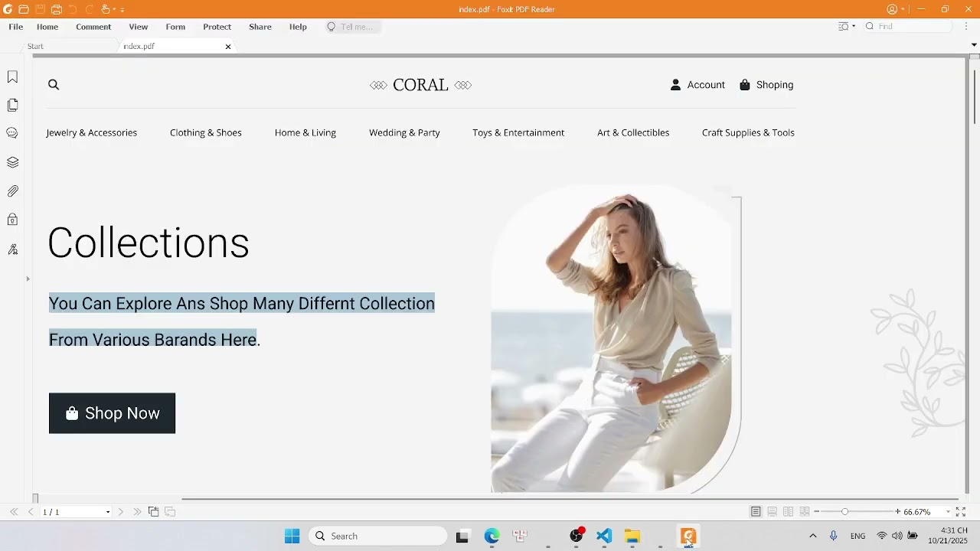Click the Wedding & Party link
Screen dimensions: 980x551
(x=404, y=132)
